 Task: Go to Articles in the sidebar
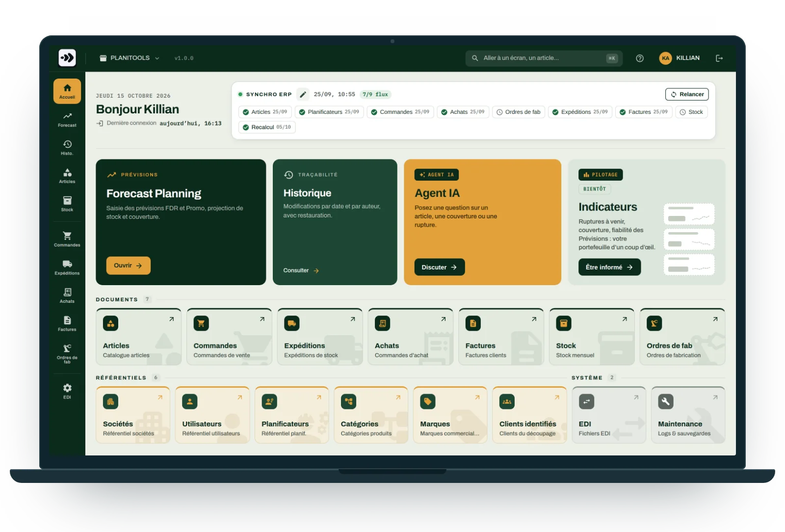67,176
